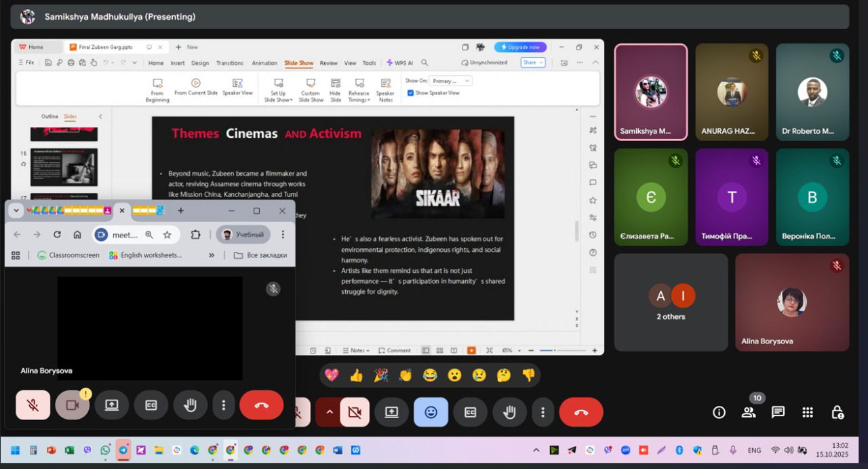Open the activities grid icon
This screenshot has height=469, width=868.
pos(808,413)
